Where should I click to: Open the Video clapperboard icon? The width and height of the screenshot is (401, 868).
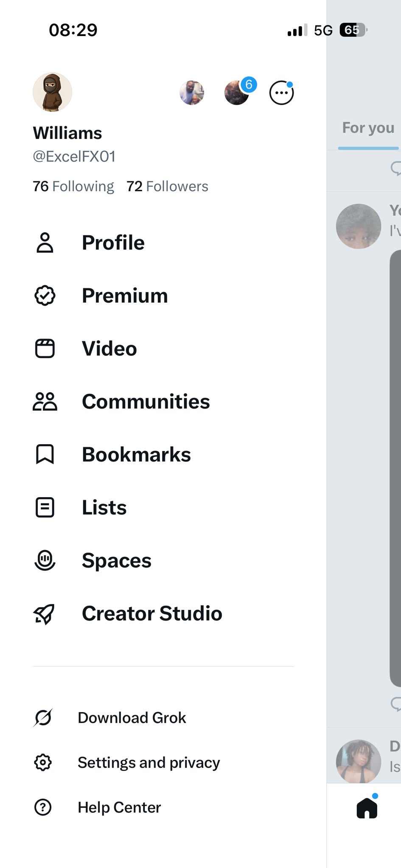coord(45,349)
